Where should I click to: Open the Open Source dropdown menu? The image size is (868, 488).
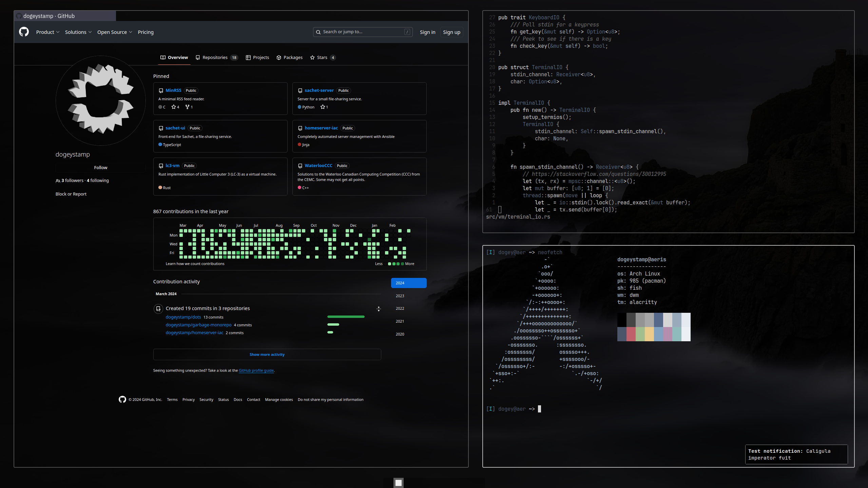pos(115,32)
